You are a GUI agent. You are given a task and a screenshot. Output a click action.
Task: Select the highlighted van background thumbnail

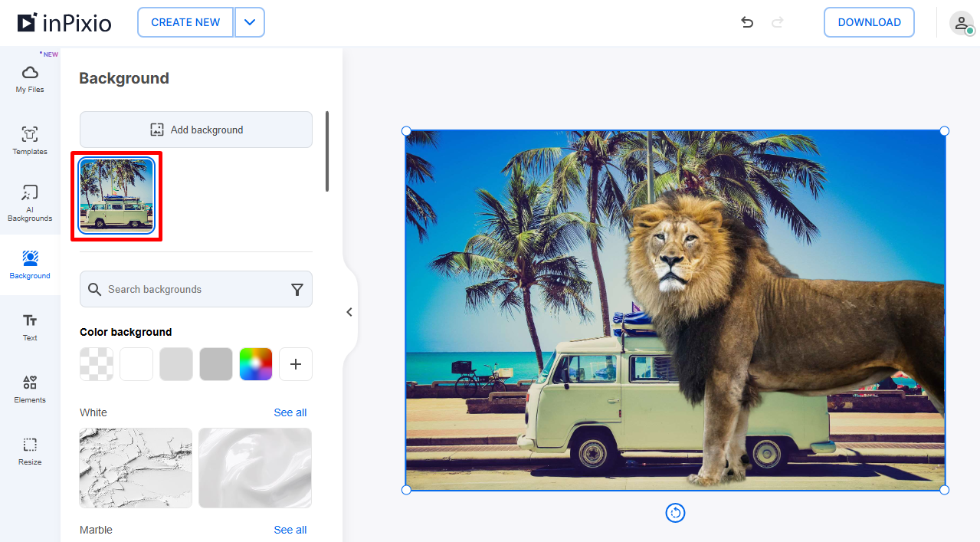pyautogui.click(x=116, y=195)
